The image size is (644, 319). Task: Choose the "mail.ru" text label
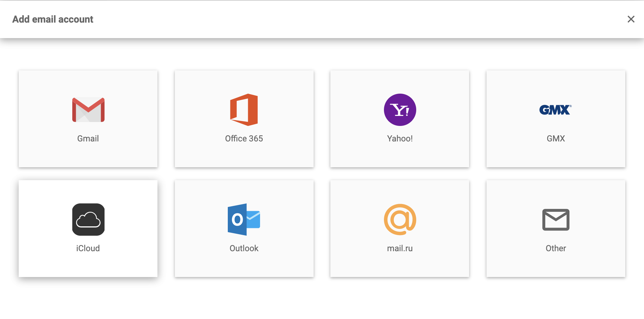tap(400, 248)
